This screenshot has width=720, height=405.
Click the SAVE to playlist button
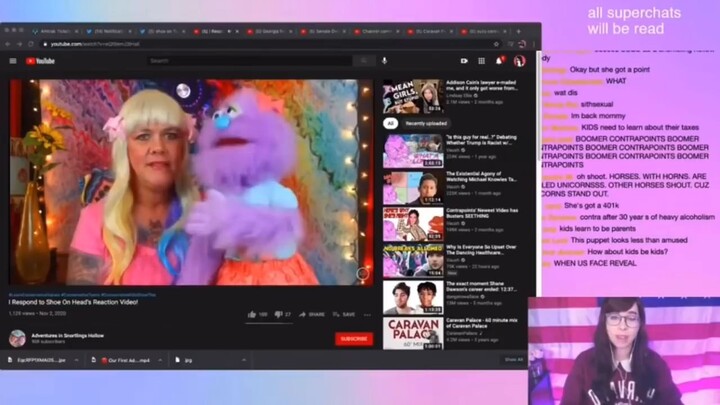click(344, 315)
